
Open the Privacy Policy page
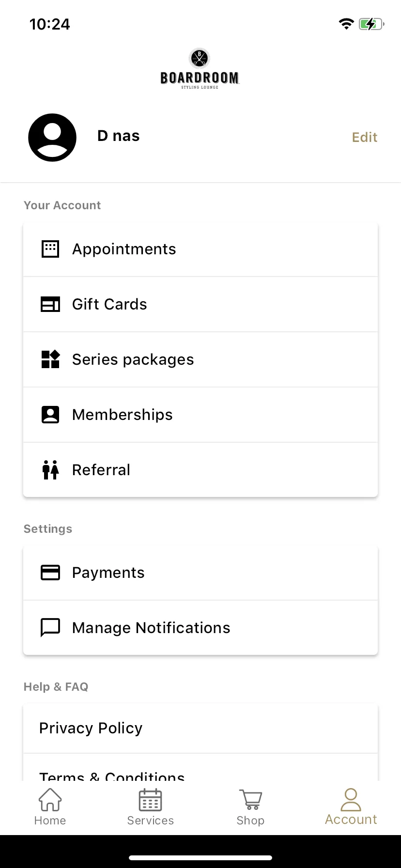[x=200, y=728]
